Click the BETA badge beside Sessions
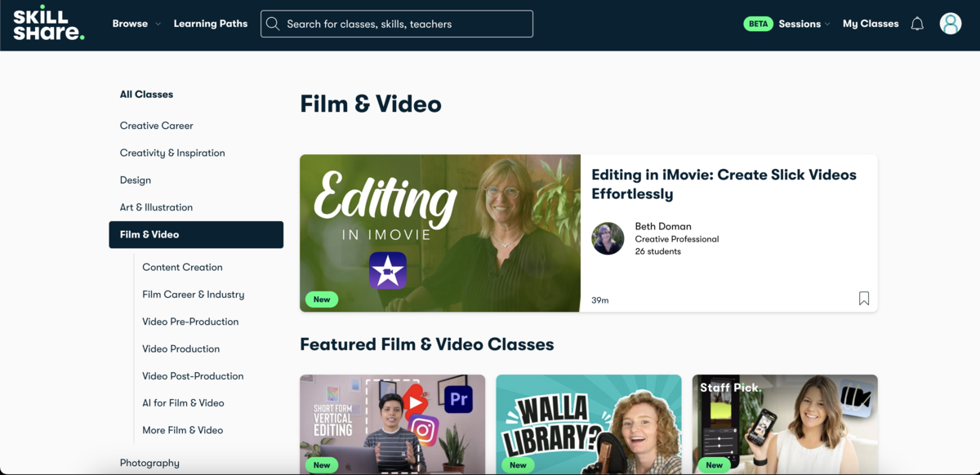Image resolution: width=980 pixels, height=475 pixels. click(x=758, y=24)
